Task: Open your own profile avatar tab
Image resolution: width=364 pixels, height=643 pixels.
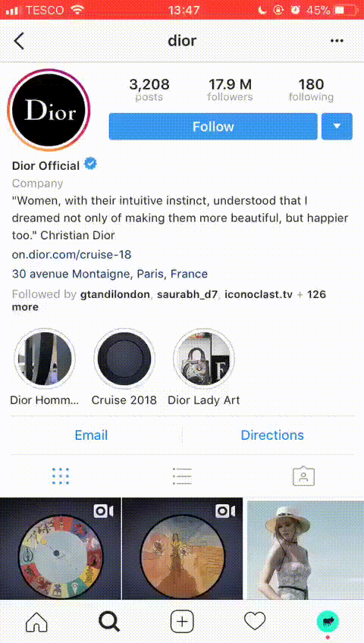Action: pos(328,621)
